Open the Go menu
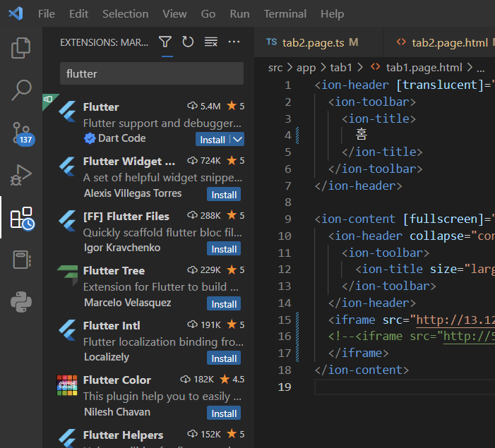This screenshot has width=495, height=448. coord(208,14)
